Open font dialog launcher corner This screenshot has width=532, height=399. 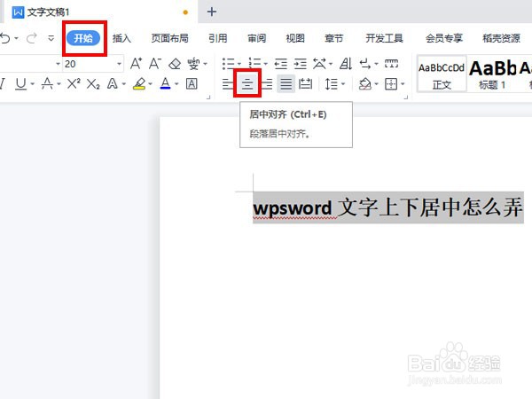click(208, 98)
